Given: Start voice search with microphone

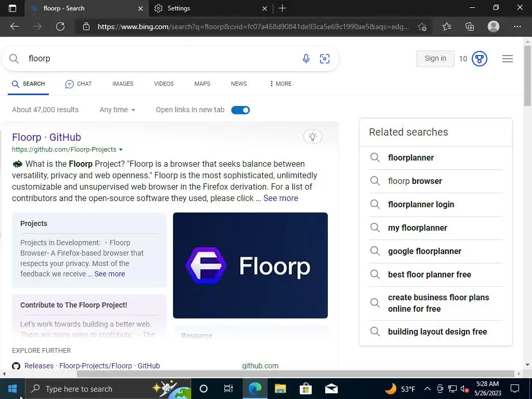Looking at the screenshot, I should point(305,59).
